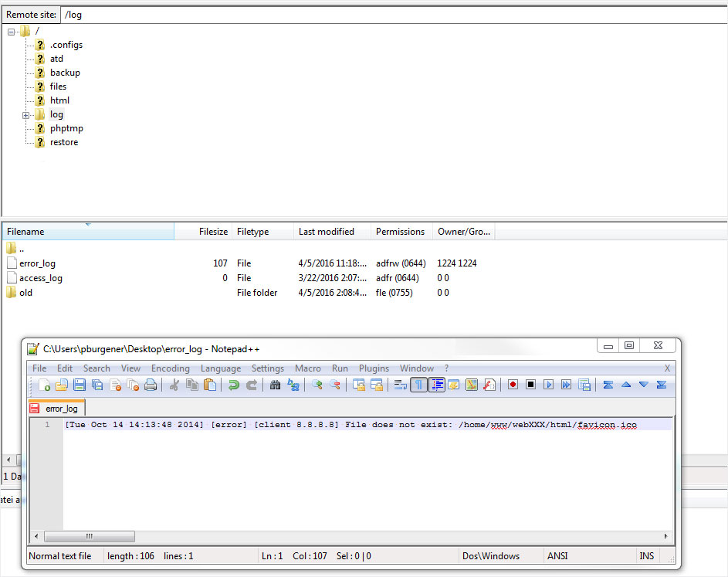The height and width of the screenshot is (577, 728).
Task: Toggle the Document Map icon
Action: click(x=471, y=385)
